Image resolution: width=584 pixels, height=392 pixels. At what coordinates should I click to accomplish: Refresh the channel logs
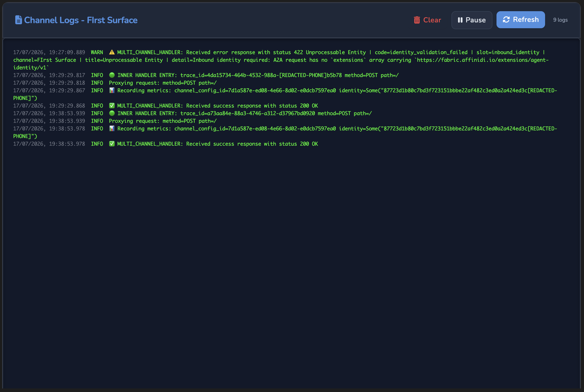tap(521, 20)
